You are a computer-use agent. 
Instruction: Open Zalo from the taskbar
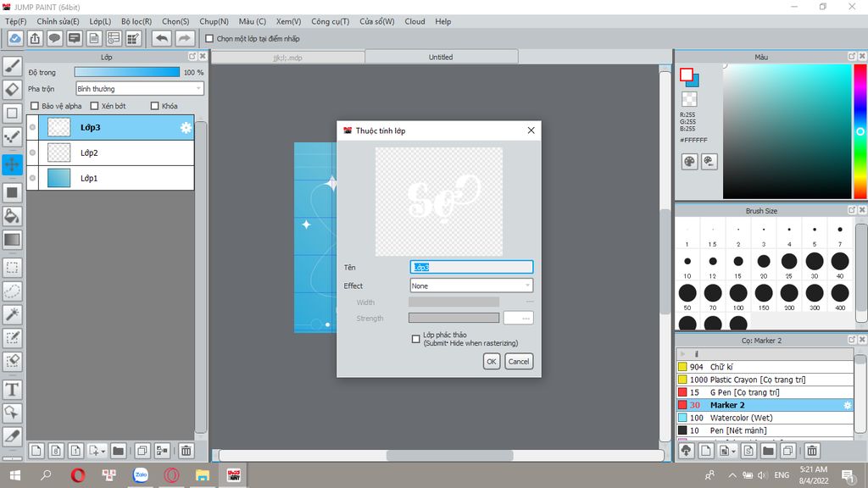pos(141,474)
